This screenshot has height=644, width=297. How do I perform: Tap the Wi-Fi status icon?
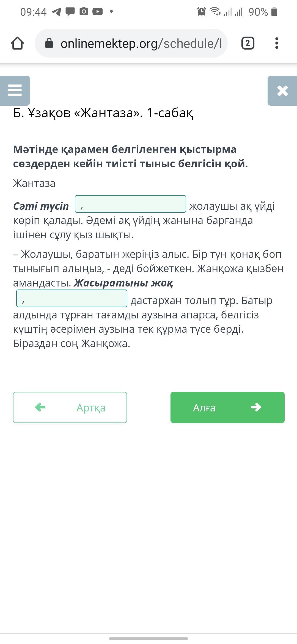pos(215,12)
